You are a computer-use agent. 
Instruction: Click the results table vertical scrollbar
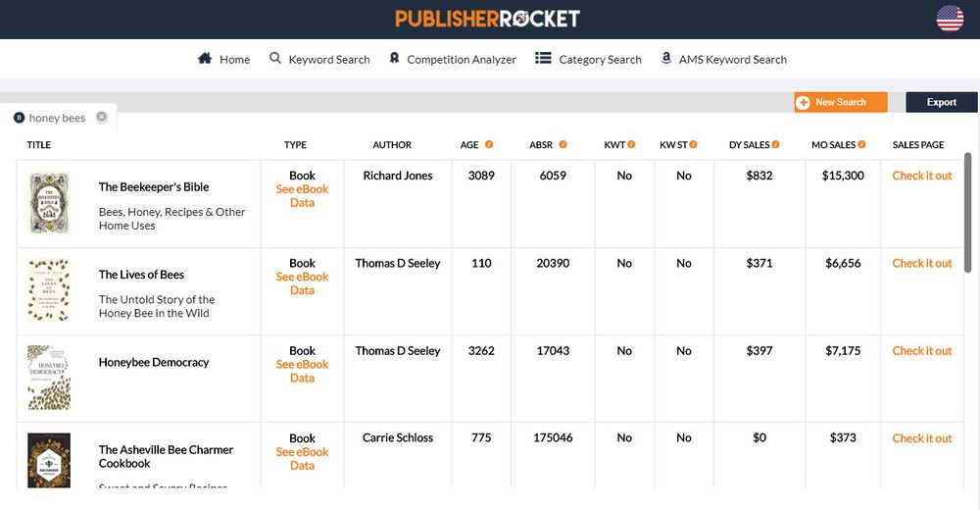tap(968, 213)
